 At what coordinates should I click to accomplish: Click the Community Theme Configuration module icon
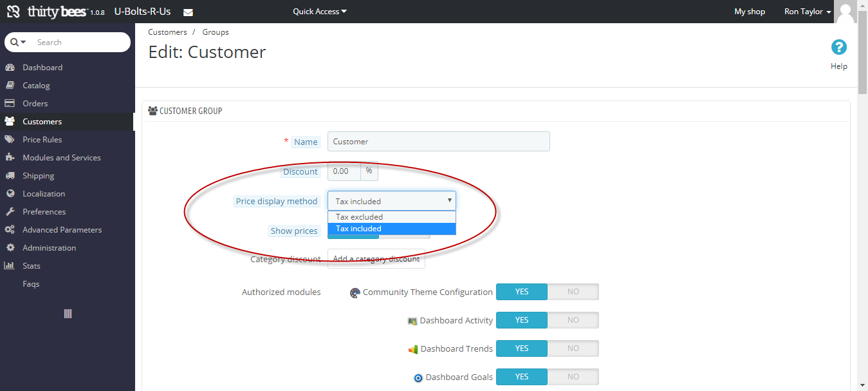(x=355, y=293)
